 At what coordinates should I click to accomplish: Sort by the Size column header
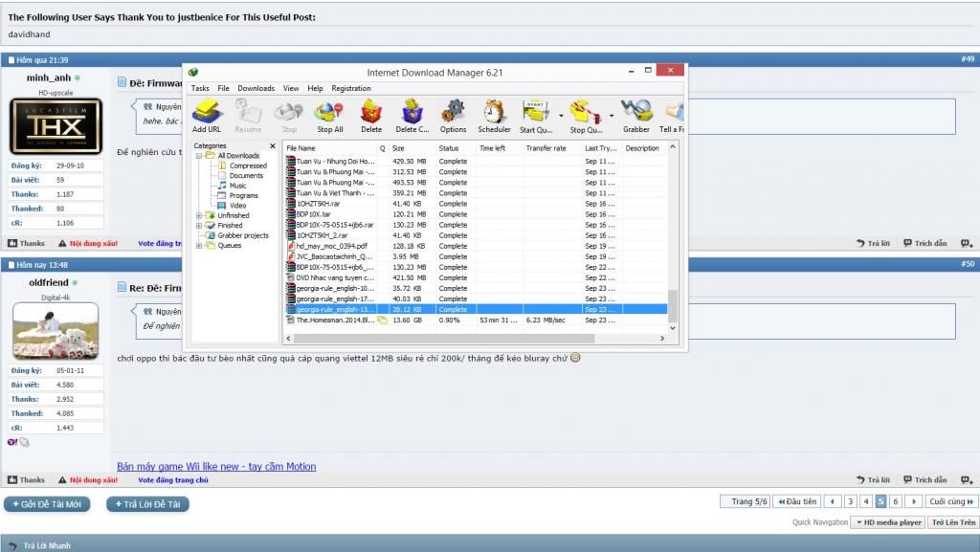click(x=412, y=148)
